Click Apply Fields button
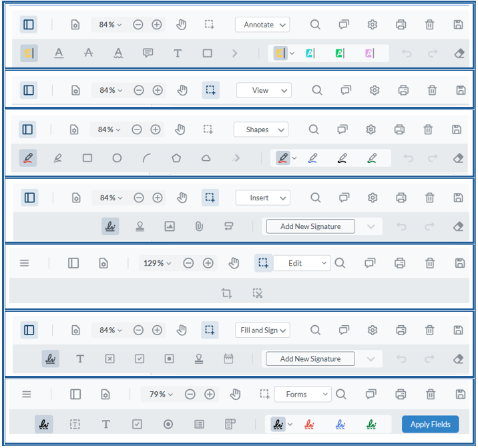 430,424
